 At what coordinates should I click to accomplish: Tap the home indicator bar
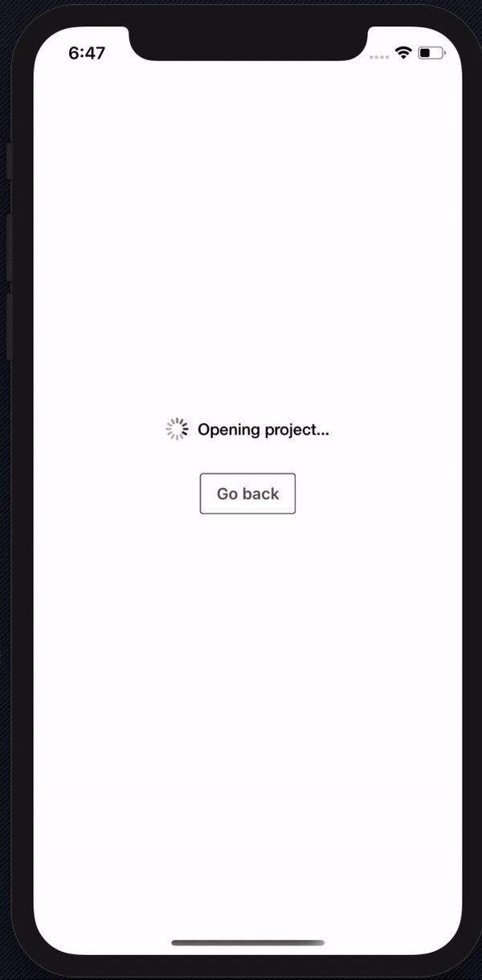(247, 943)
